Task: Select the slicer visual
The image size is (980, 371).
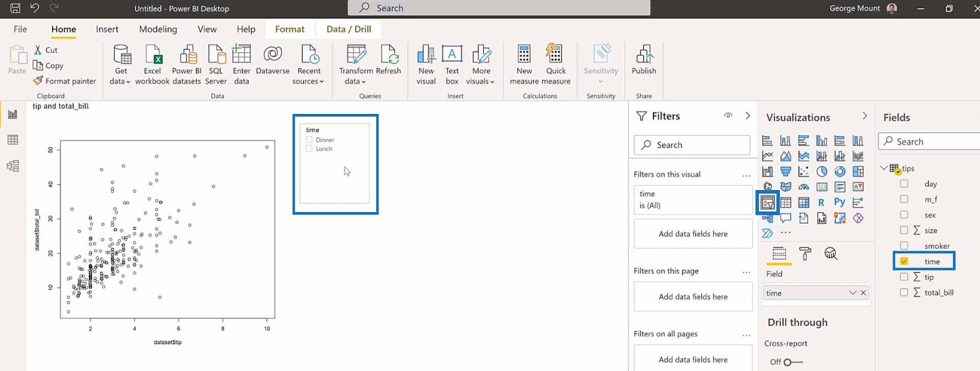Action: [768, 202]
